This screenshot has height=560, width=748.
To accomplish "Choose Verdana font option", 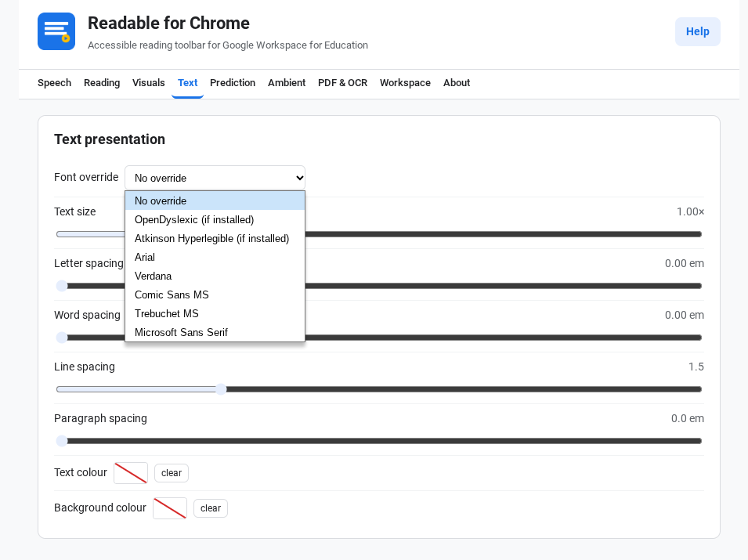I will pos(215,276).
